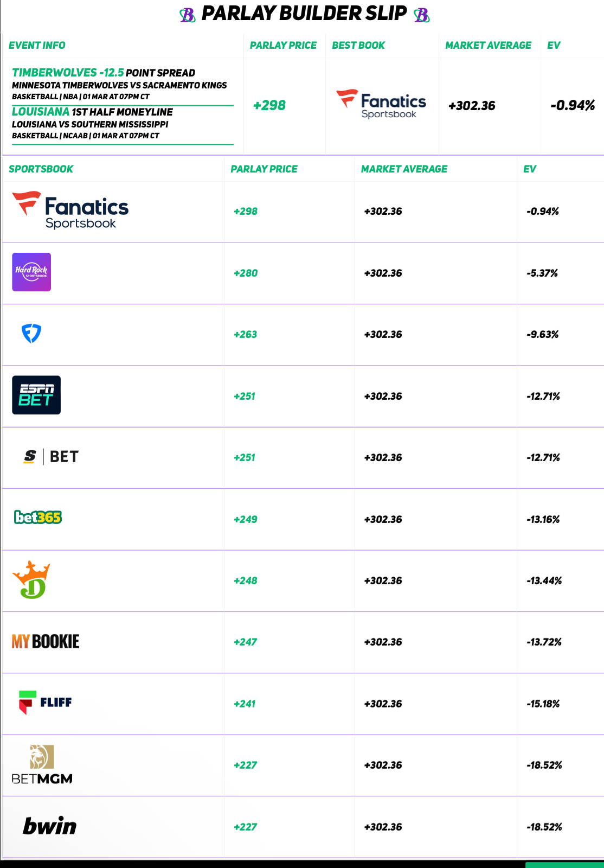Click the bet365 logo
This screenshot has height=868, width=604.
tap(38, 518)
